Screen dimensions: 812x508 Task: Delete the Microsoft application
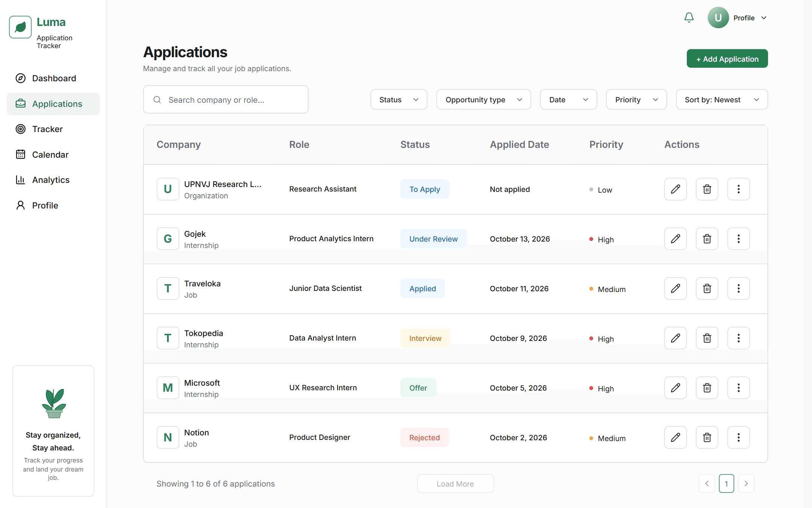707,388
